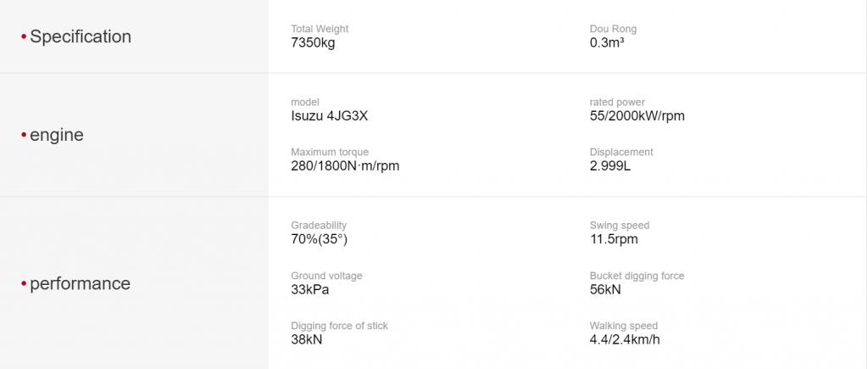
Task: Click the Isuzu 4JG3X model value
Action: coord(330,116)
